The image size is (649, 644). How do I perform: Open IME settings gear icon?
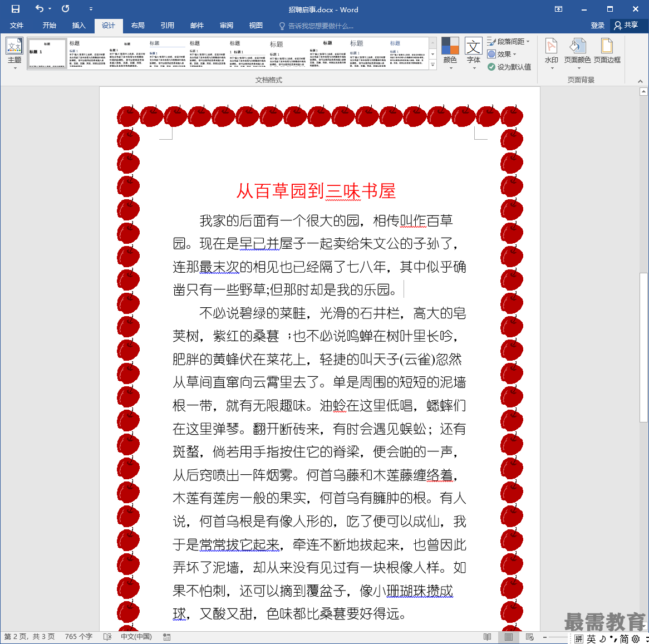point(636,639)
